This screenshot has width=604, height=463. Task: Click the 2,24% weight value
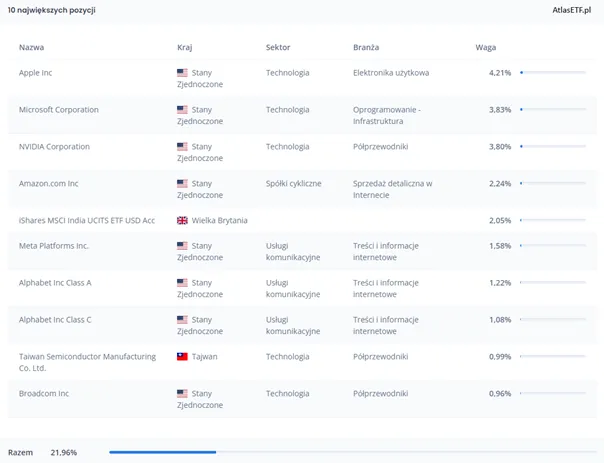[500, 184]
